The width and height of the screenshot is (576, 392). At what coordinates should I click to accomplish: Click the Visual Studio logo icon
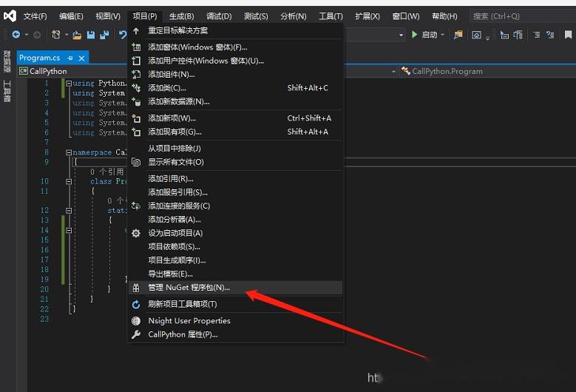10,16
